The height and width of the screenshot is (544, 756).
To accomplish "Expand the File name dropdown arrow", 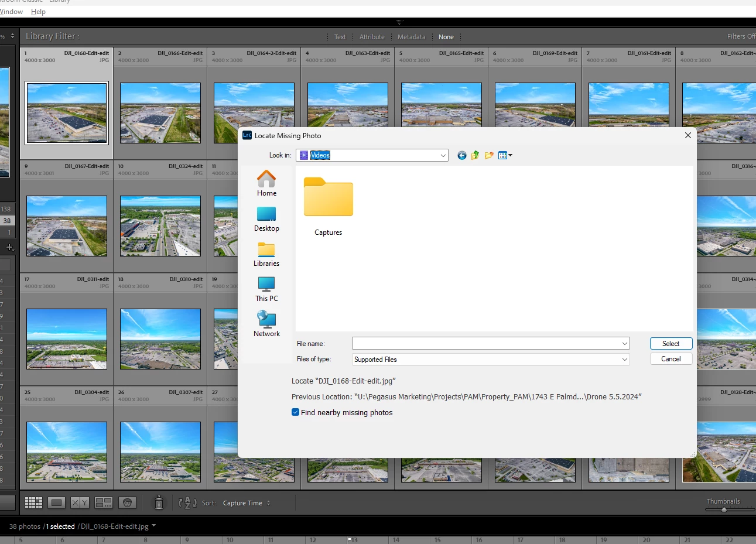I will [624, 344].
